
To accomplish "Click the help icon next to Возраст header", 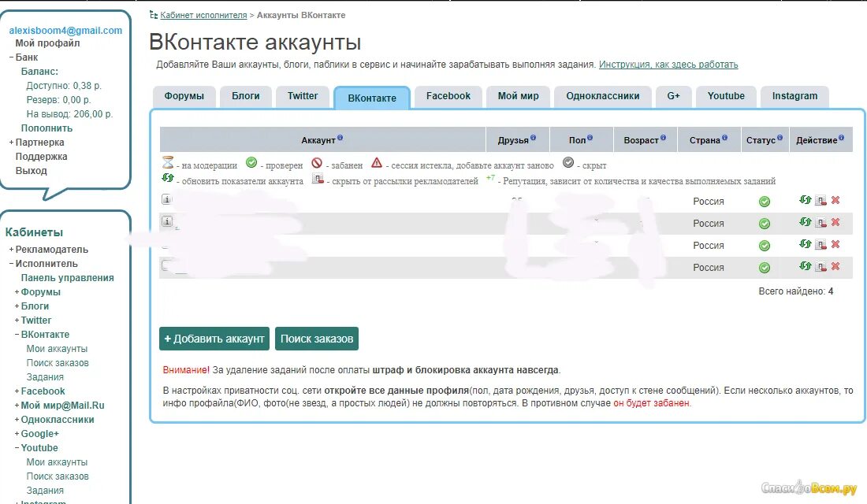I will 663,138.
